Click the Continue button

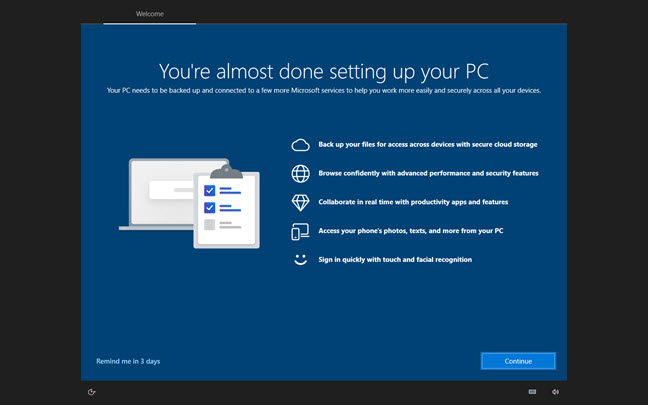tap(518, 361)
